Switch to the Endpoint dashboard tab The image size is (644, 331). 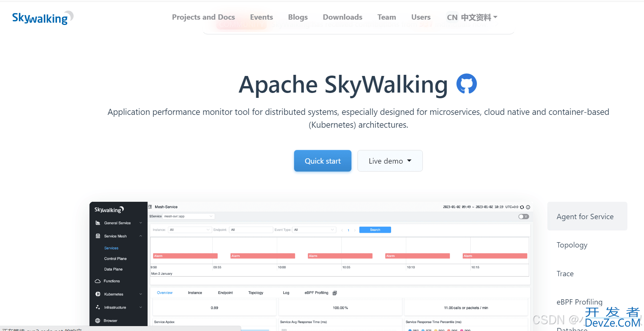coord(225,293)
